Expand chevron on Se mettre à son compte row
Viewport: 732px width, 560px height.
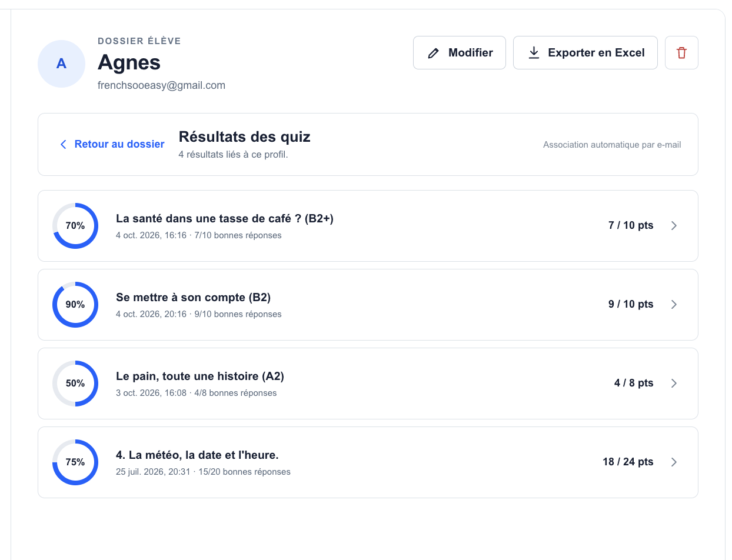point(674,305)
